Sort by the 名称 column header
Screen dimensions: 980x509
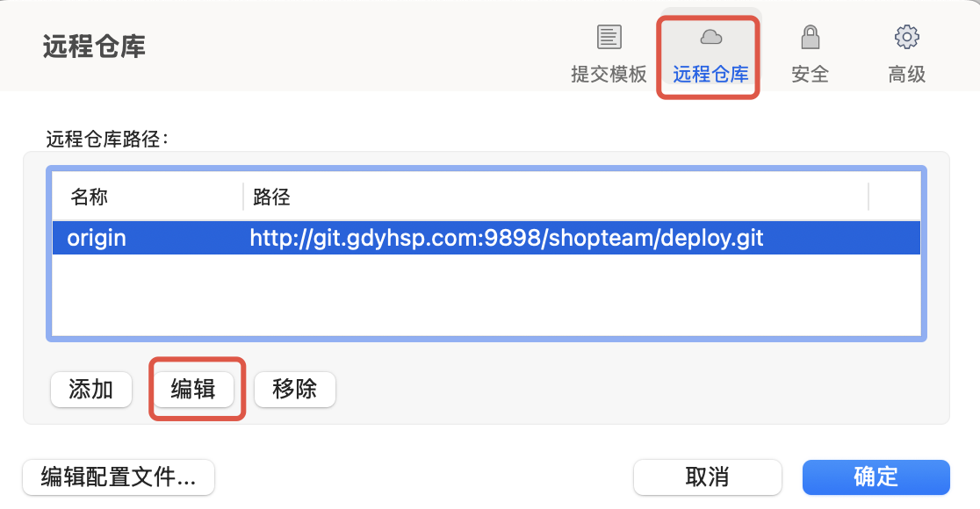pos(90,197)
